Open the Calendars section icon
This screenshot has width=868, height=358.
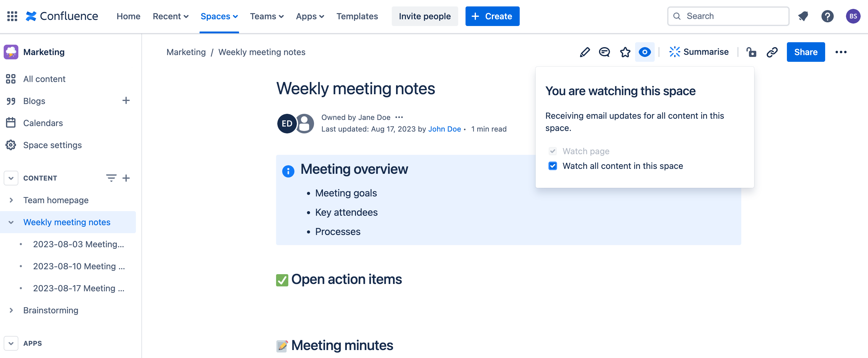click(11, 123)
